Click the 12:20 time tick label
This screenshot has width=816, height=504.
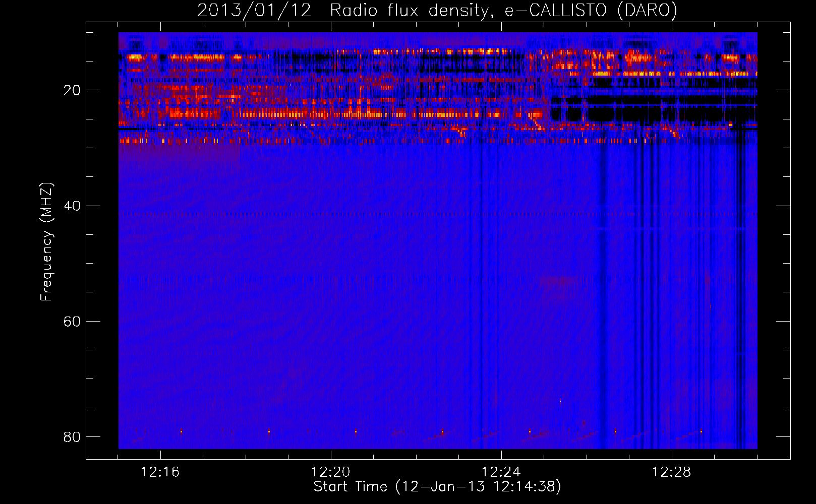coord(331,472)
